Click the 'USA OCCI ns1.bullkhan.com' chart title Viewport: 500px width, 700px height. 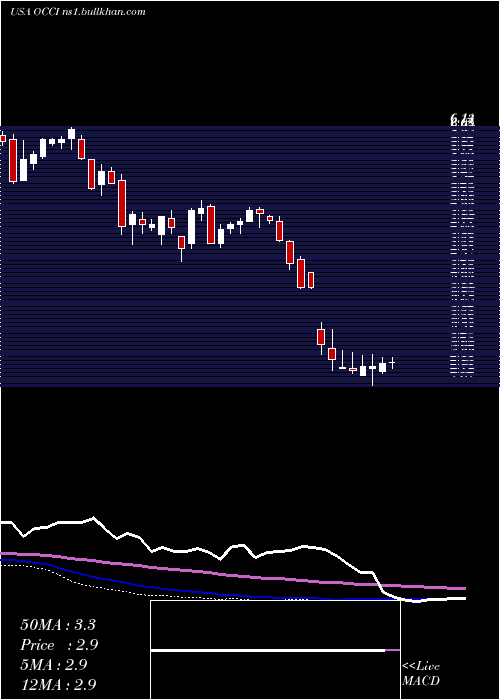(x=78, y=12)
